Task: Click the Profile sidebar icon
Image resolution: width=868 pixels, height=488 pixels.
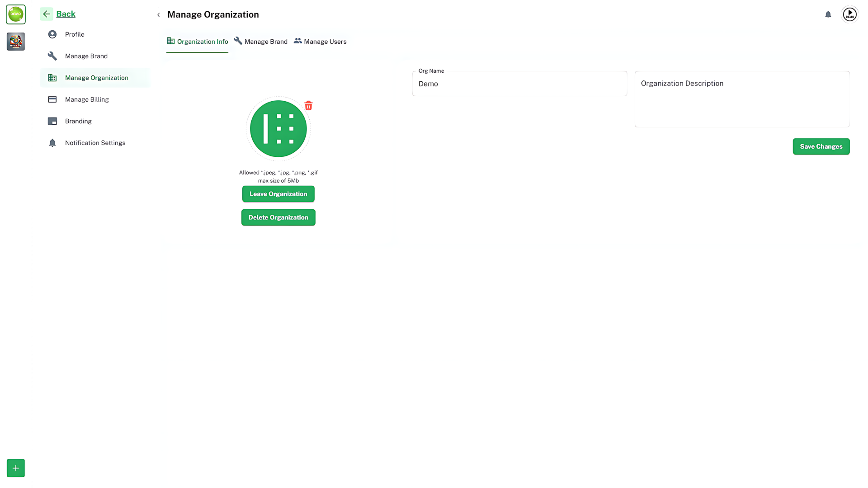Action: (x=52, y=34)
